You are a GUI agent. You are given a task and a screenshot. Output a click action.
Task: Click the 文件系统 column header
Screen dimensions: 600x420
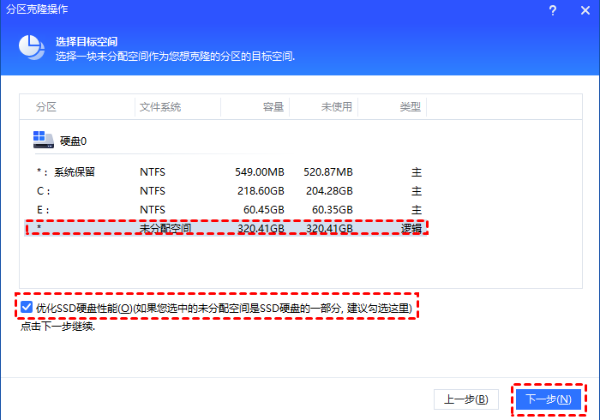160,106
